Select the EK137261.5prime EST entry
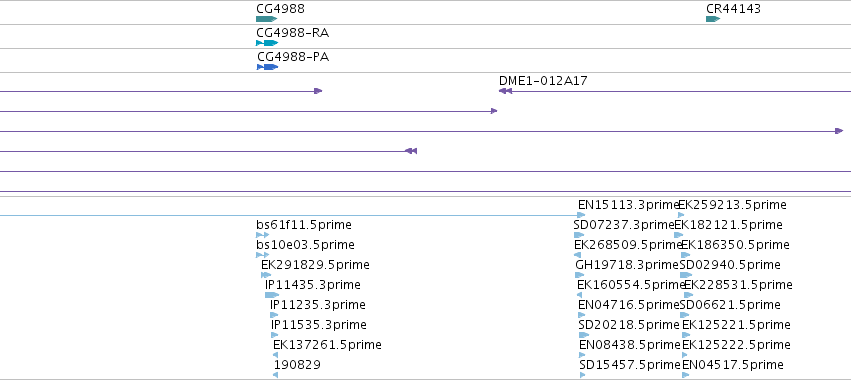This screenshot has height=380, width=851. [x=327, y=345]
